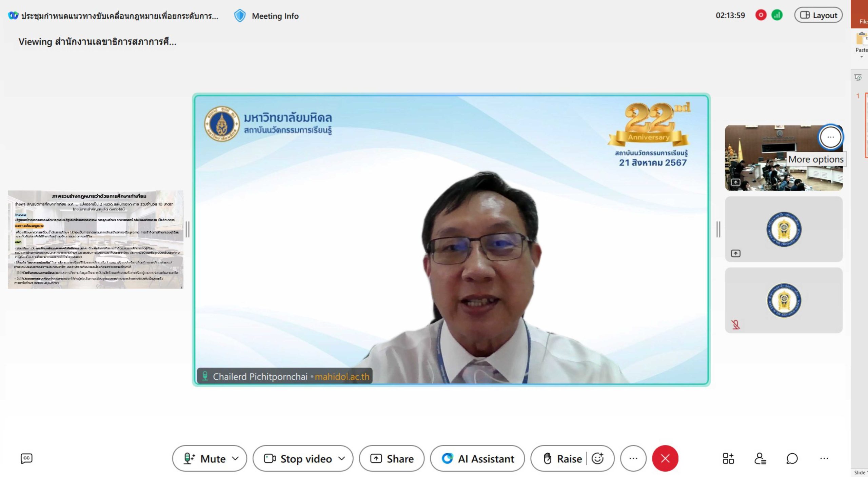The width and height of the screenshot is (868, 477).
Task: Open the File tab in PowerPoint
Action: (863, 21)
